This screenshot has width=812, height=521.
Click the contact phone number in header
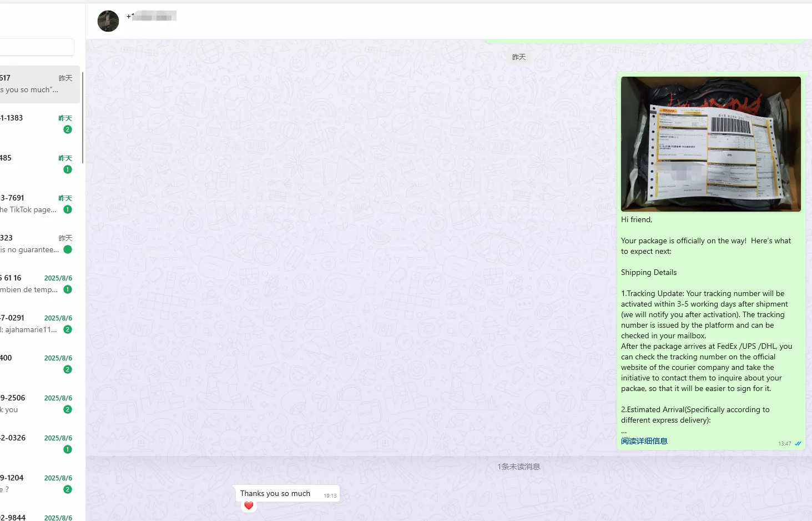[x=152, y=16]
